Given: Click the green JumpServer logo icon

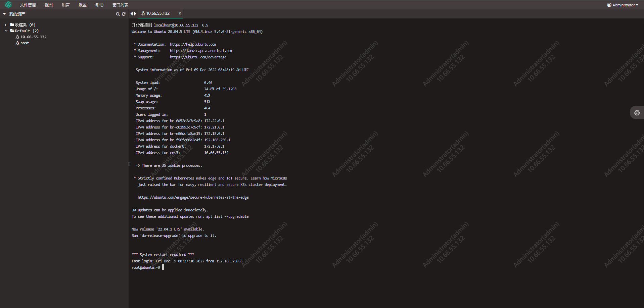Looking at the screenshot, I should [8, 4].
